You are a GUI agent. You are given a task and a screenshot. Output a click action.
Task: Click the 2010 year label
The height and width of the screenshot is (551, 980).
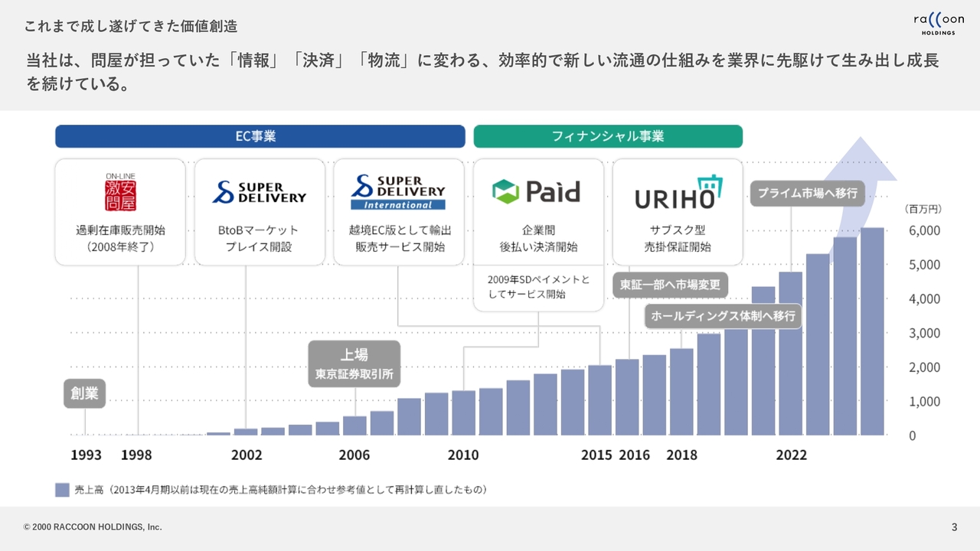tap(463, 455)
